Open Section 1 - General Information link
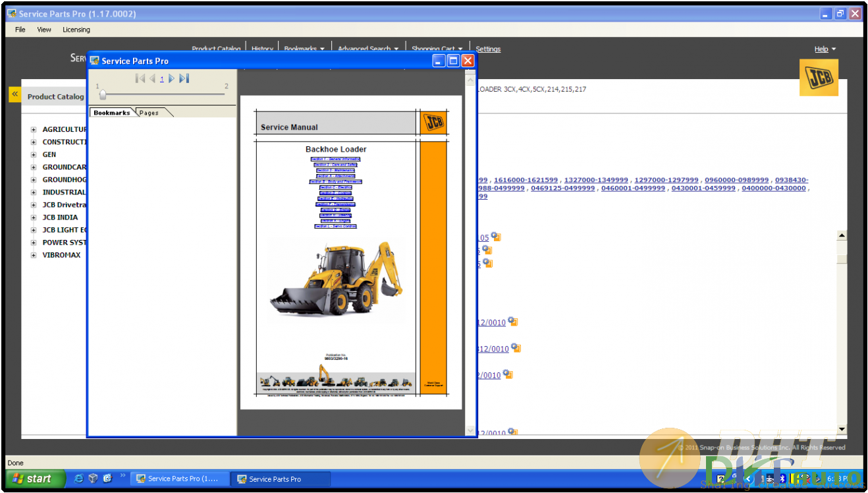 coord(336,159)
